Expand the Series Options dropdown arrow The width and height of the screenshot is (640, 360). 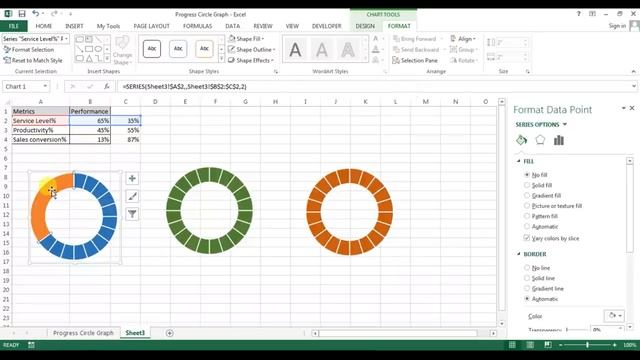pyautogui.click(x=565, y=124)
